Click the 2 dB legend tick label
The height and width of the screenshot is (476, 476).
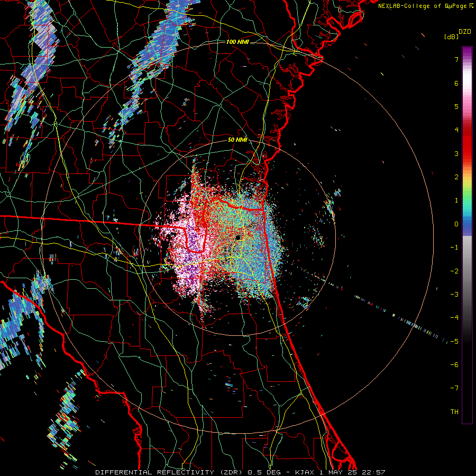click(456, 177)
